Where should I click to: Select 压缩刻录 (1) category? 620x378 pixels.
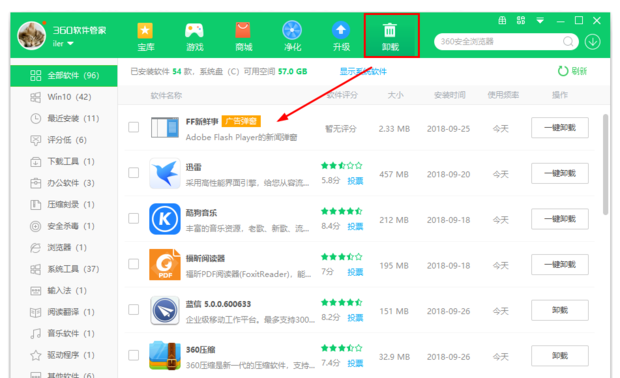point(64,204)
